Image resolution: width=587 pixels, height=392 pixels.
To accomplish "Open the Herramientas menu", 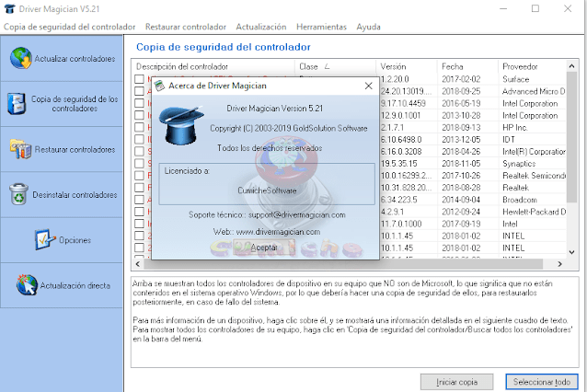I will point(321,27).
